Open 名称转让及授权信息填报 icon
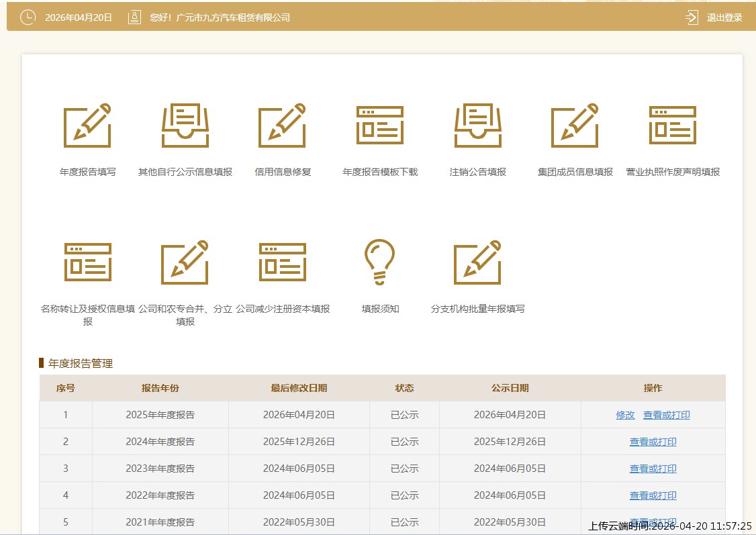756x535 pixels. pyautogui.click(x=87, y=262)
